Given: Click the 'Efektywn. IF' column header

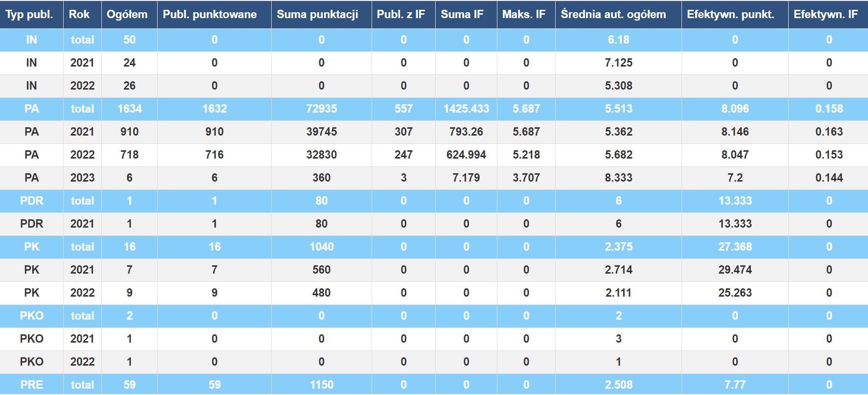Looking at the screenshot, I should [826, 14].
